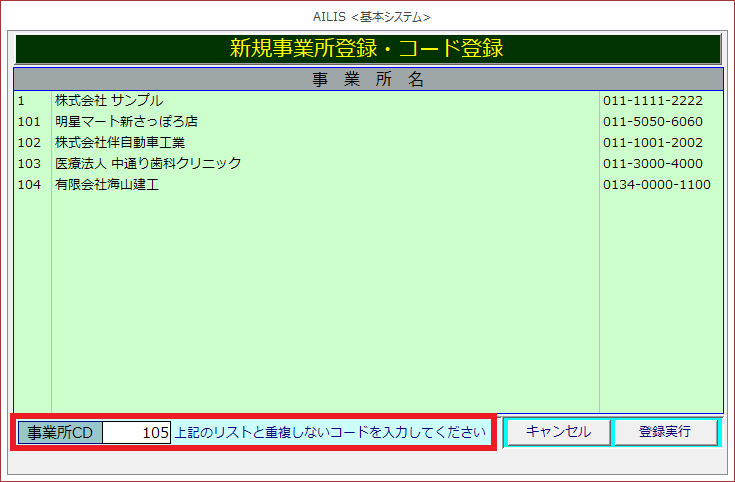Select office code 104 cell

(x=29, y=185)
